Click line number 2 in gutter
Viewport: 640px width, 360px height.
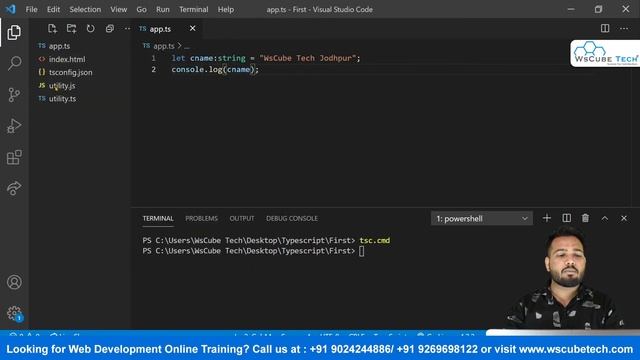coord(153,69)
